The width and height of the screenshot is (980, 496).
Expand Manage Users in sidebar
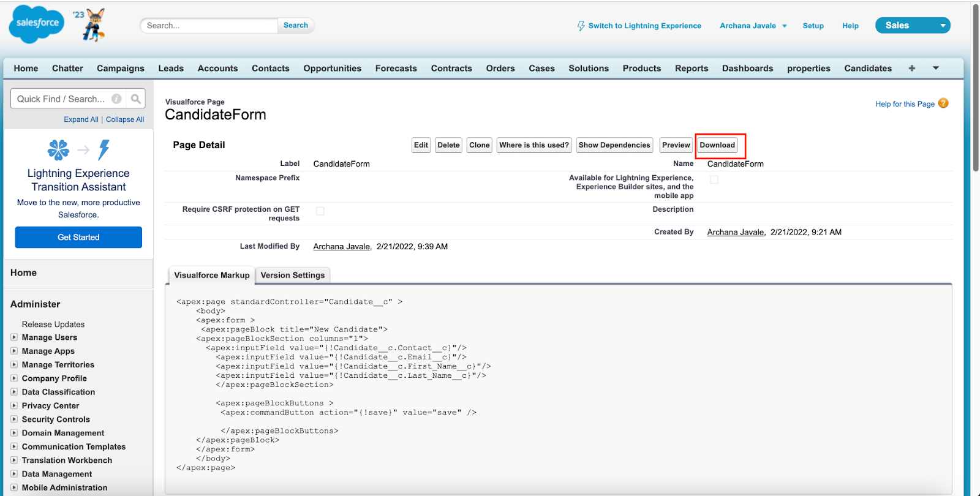[x=14, y=337]
